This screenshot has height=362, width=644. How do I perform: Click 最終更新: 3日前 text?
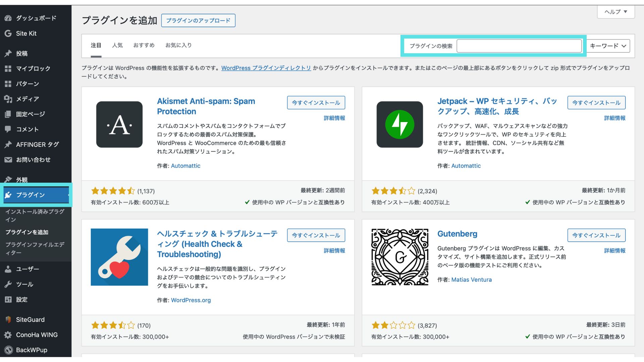[606, 325]
